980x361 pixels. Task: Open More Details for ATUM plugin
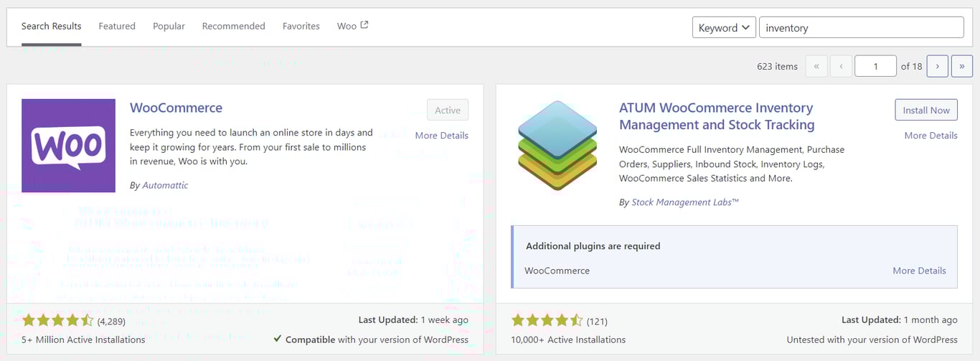click(x=931, y=135)
